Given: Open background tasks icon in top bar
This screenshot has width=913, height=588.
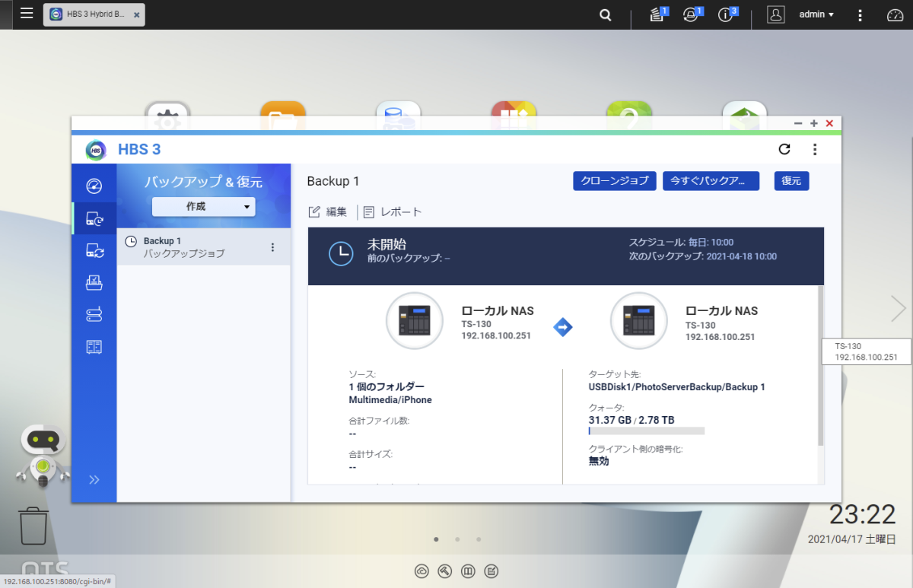Looking at the screenshot, I should [658, 14].
